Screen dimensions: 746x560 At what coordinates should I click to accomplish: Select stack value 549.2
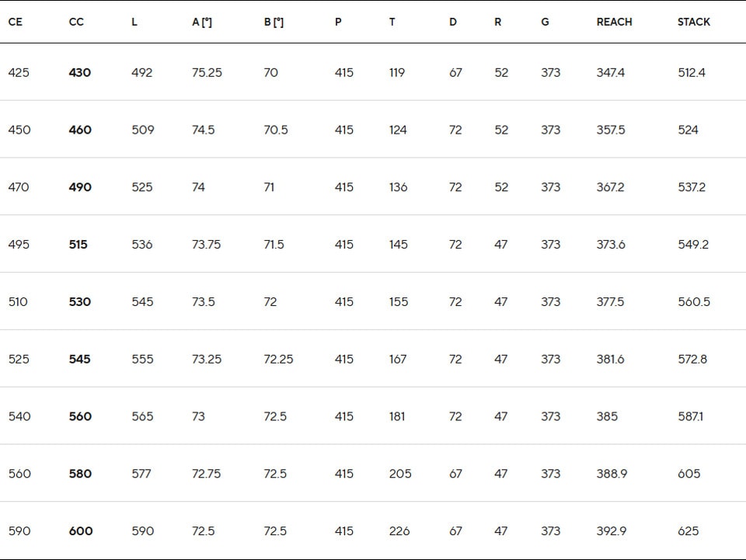(693, 245)
